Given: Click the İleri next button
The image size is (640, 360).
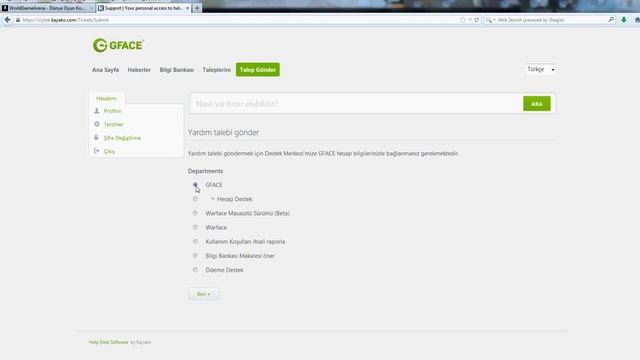Looking at the screenshot, I should [x=204, y=294].
